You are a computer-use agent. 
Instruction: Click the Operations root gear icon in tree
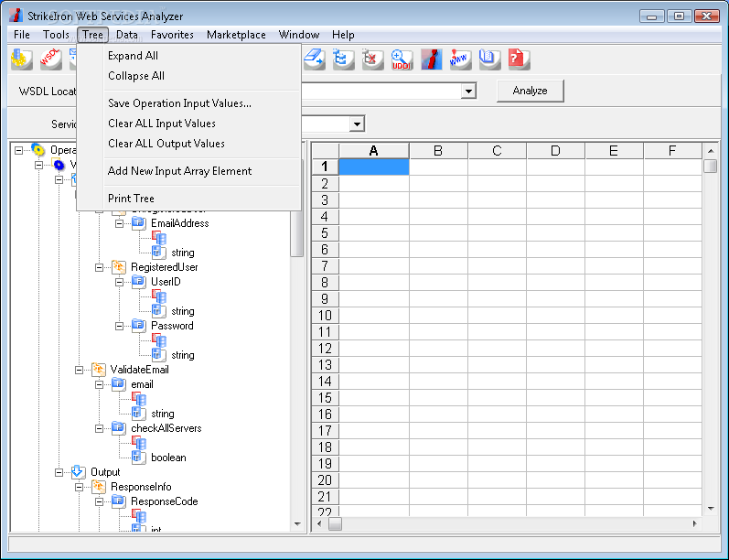tap(38, 150)
